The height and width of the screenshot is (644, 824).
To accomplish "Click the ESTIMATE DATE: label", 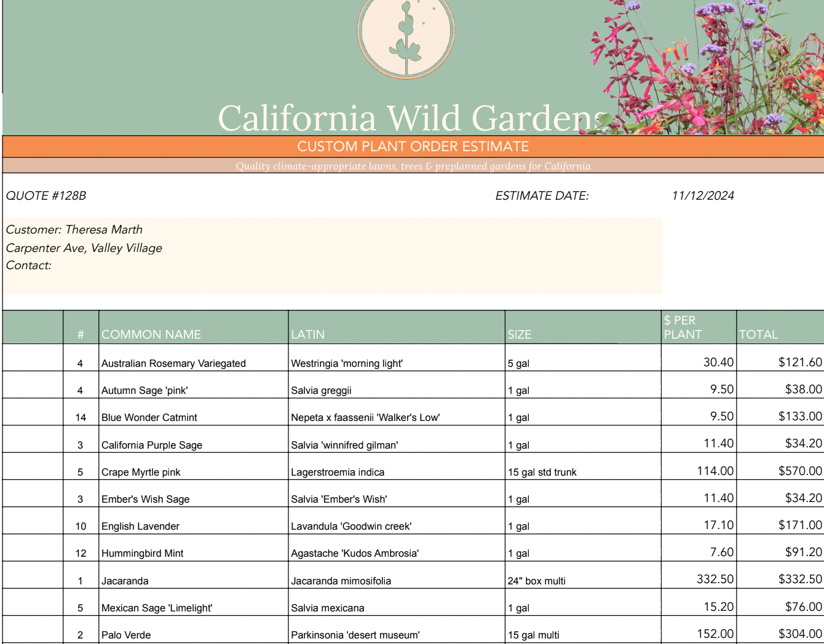I will (542, 195).
